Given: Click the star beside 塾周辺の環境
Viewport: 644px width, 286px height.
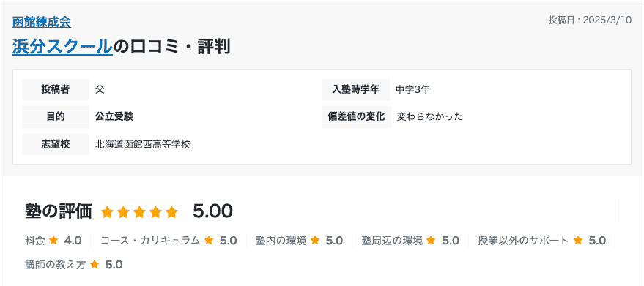Looking at the screenshot, I should pos(431,241).
